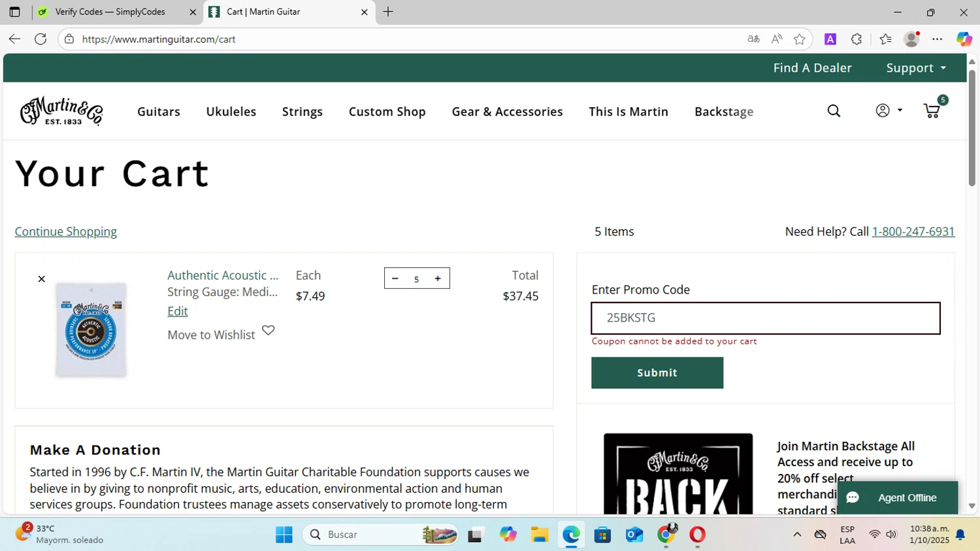Open the Windows Start menu

284,535
